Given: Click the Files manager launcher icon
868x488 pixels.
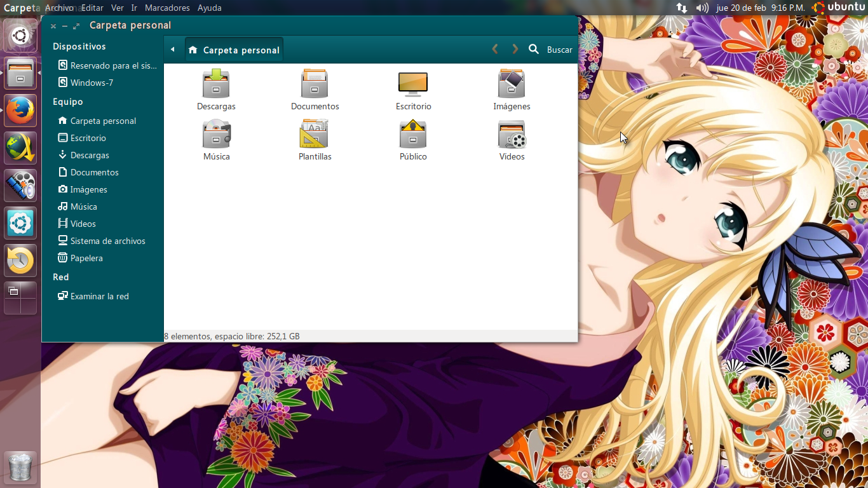Looking at the screenshot, I should tap(20, 73).
